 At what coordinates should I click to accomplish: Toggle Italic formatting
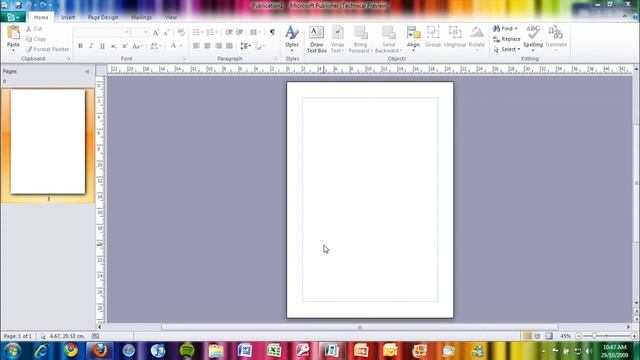click(x=91, y=46)
